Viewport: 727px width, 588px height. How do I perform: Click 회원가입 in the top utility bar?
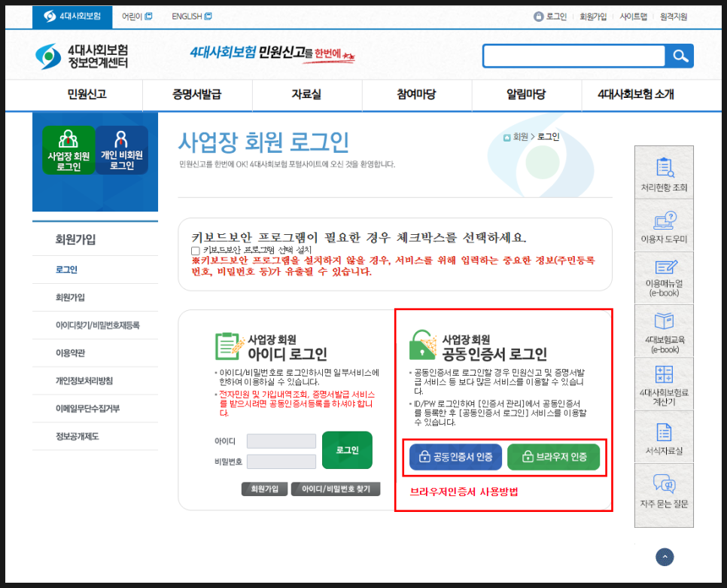click(x=593, y=17)
